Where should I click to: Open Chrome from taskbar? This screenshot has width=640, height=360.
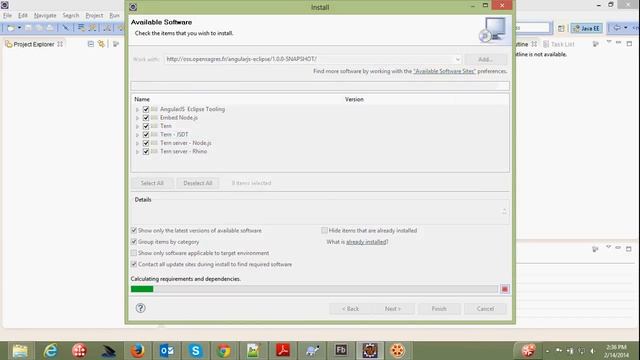224,351
